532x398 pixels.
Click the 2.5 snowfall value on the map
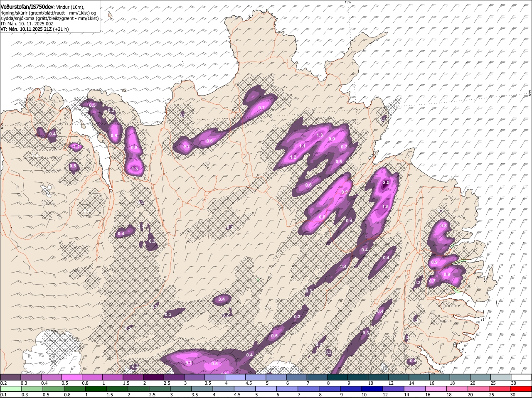pyautogui.click(x=386, y=183)
